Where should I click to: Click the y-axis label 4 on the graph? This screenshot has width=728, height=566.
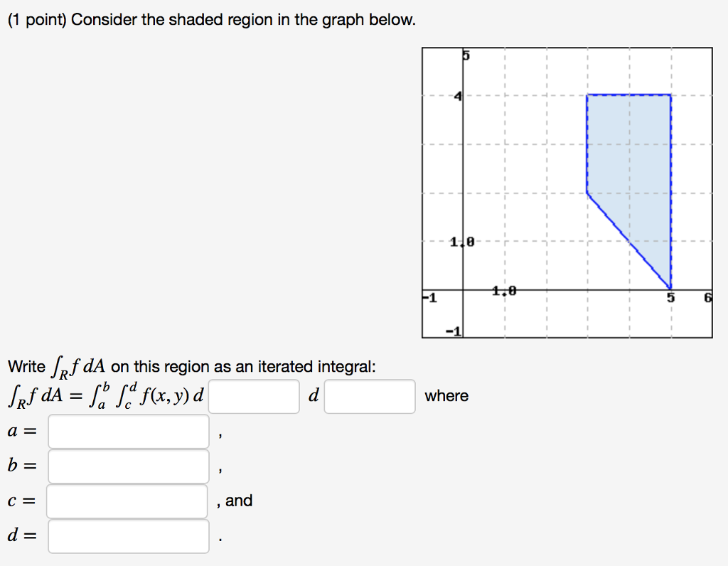pyautogui.click(x=459, y=94)
